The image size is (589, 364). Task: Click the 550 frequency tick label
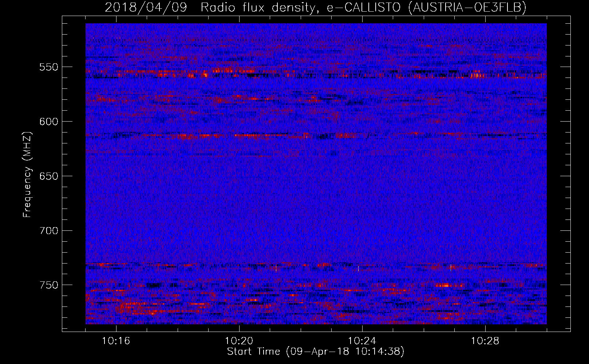(49, 67)
